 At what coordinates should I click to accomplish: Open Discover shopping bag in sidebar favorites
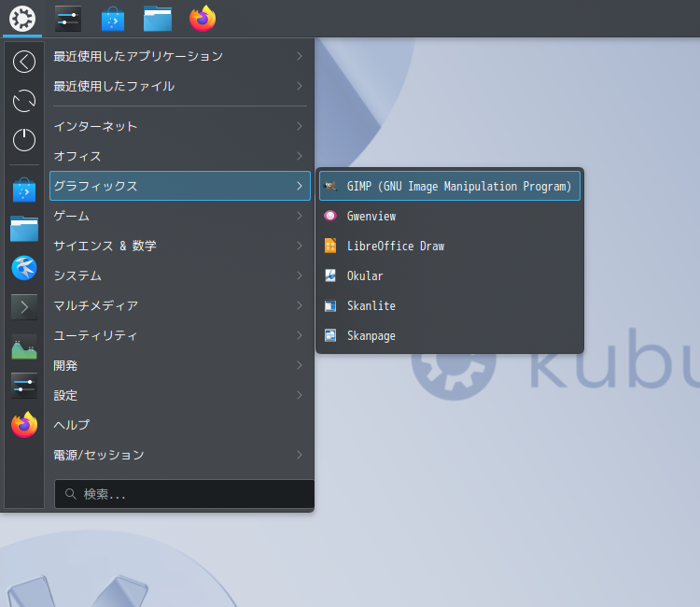tap(24, 190)
